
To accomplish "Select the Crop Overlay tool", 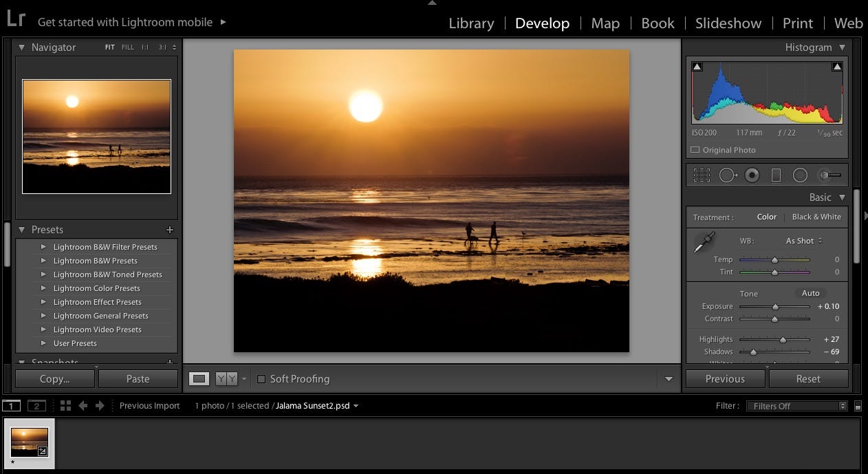I will pyautogui.click(x=702, y=175).
